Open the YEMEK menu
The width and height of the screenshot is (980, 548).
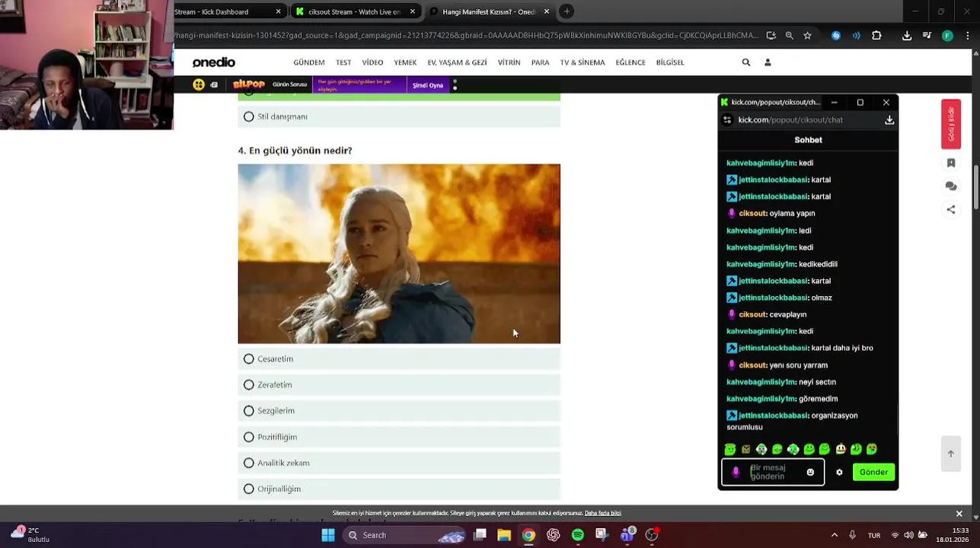click(x=405, y=62)
